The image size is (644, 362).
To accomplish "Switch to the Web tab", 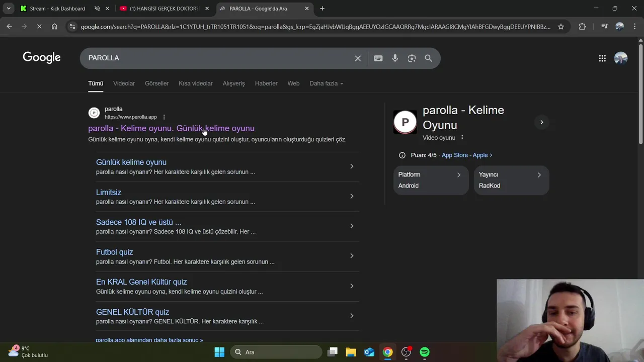I will coord(293,83).
